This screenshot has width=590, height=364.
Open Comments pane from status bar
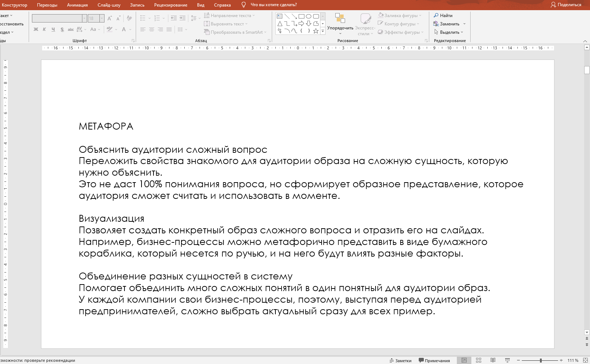pos(434,361)
